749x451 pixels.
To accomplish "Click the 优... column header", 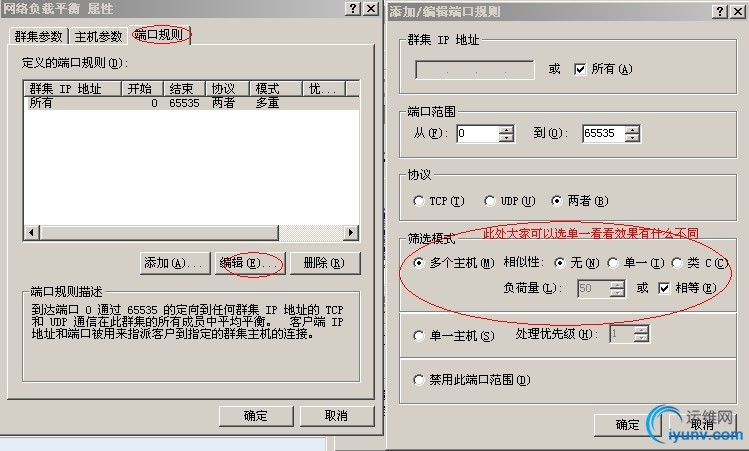I will coord(323,89).
